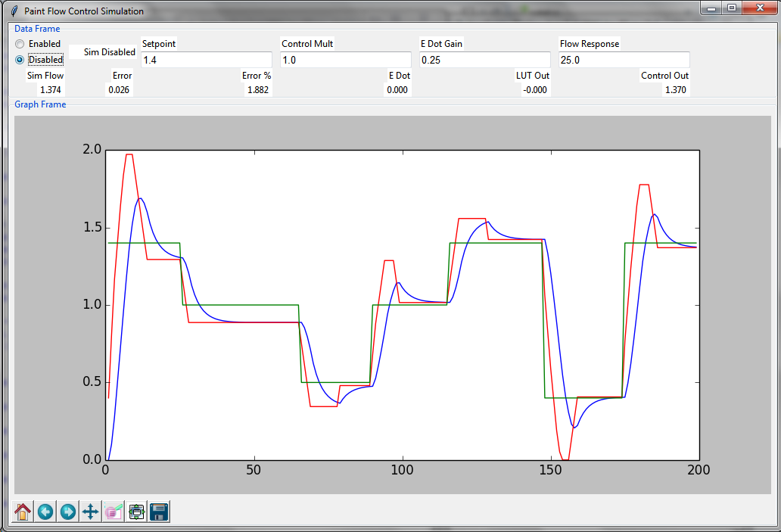Image resolution: width=781 pixels, height=532 pixels.
Task: Close the simulation window
Action: (760, 8)
